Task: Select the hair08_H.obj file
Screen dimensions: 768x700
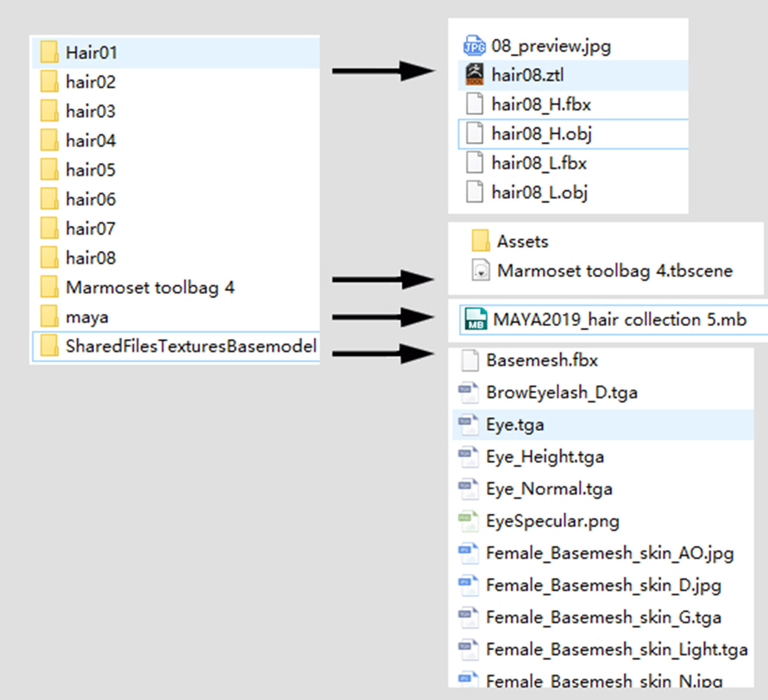Action: [x=541, y=134]
